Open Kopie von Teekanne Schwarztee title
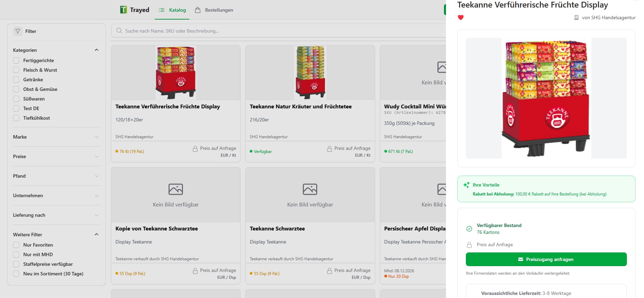The height and width of the screenshot is (298, 644). point(157,229)
